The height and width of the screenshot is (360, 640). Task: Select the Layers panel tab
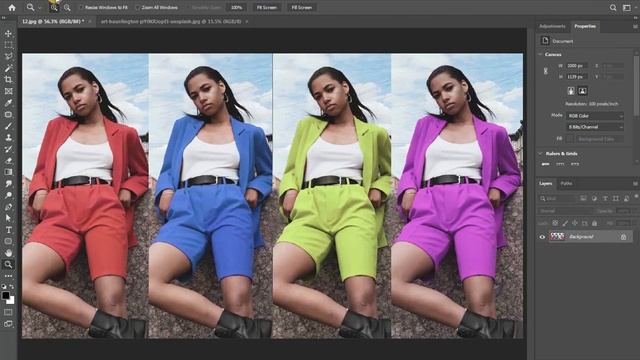click(546, 183)
